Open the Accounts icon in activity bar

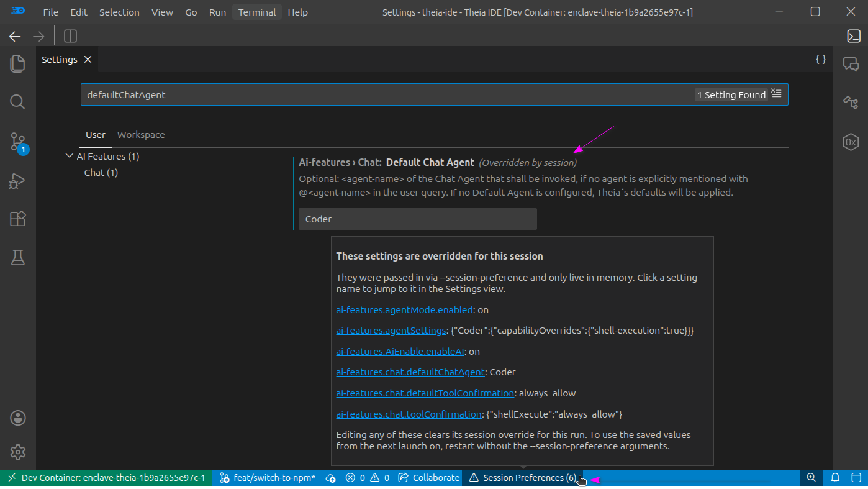coord(17,418)
